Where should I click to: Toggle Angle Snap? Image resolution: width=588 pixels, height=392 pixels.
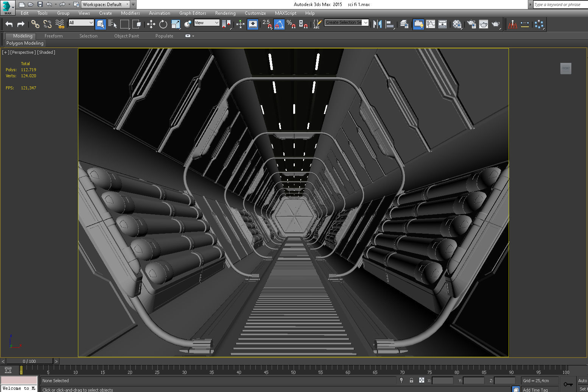click(x=279, y=24)
